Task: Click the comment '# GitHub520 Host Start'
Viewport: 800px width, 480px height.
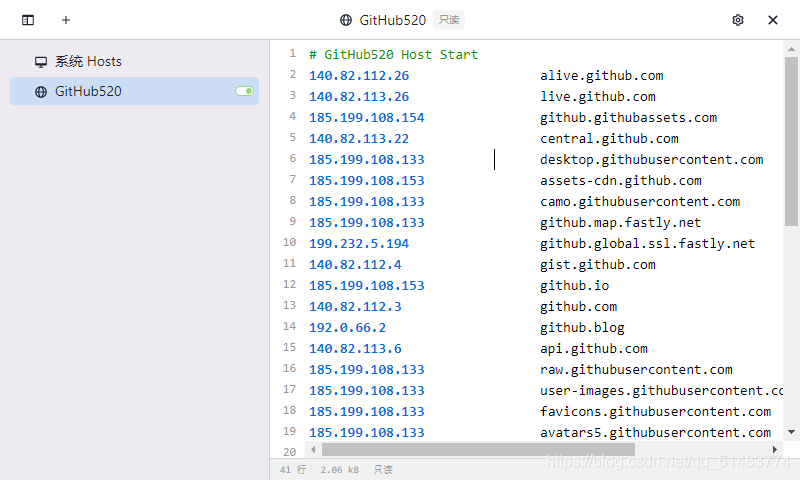Action: [393, 55]
